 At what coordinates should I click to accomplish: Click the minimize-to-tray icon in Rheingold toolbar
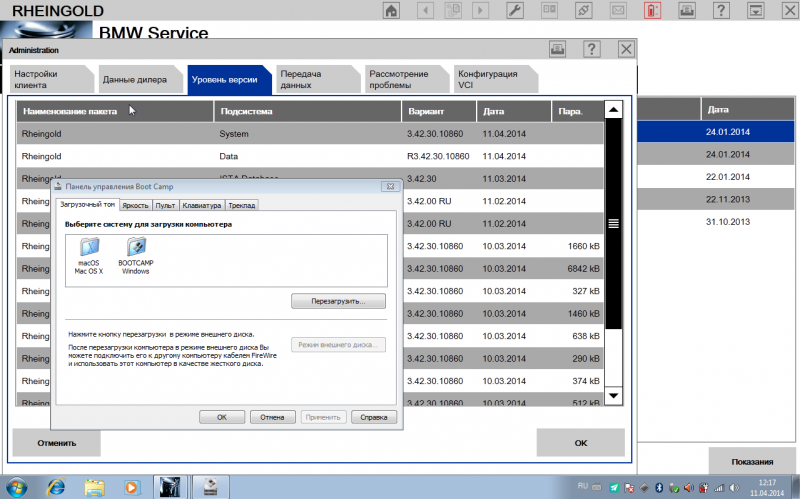[x=756, y=10]
